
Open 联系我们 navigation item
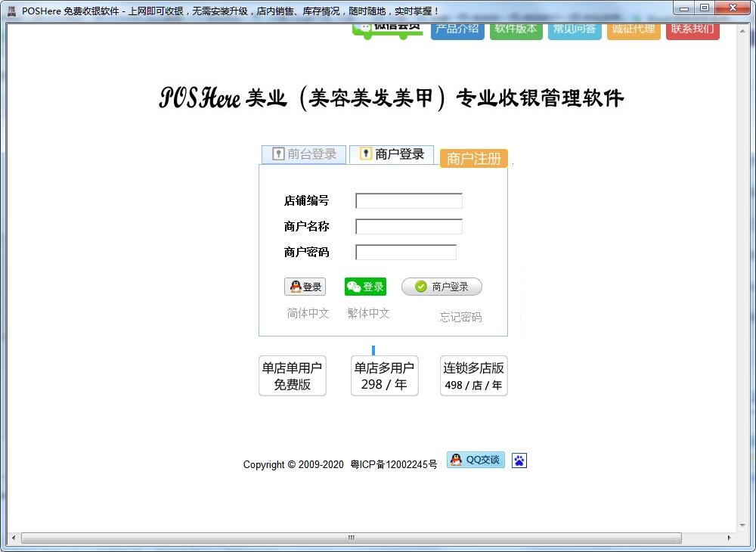(x=692, y=30)
